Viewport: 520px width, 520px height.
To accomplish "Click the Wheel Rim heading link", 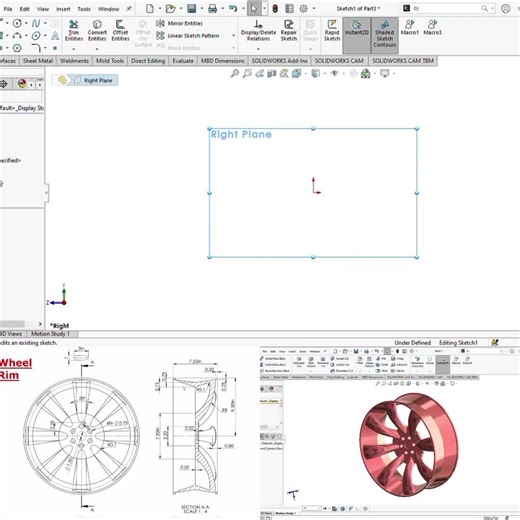I will coord(15,369).
